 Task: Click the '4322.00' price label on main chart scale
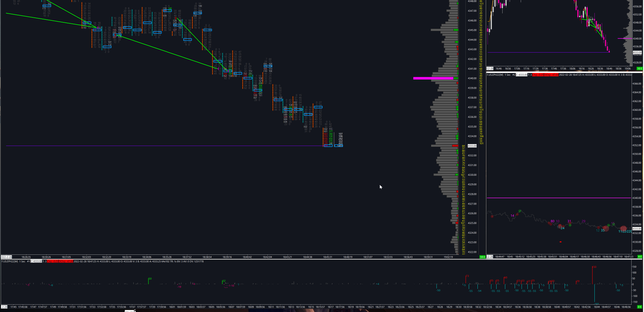pyautogui.click(x=472, y=252)
